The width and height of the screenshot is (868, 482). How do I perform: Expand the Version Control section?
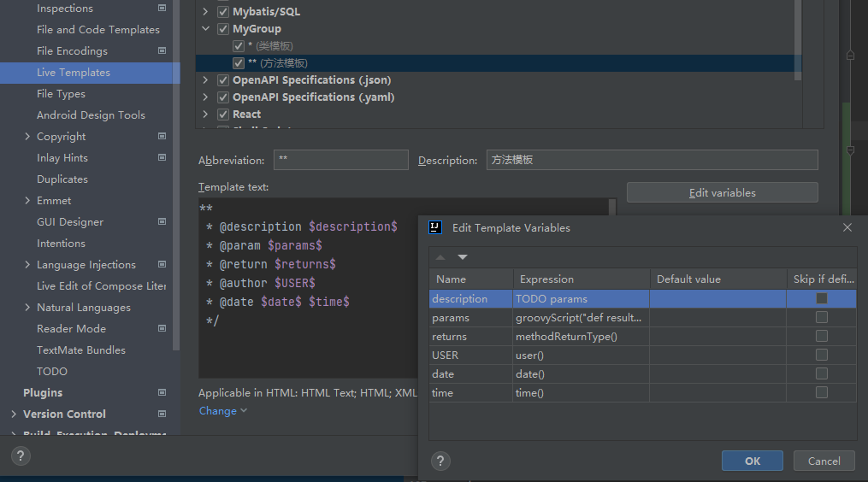pyautogui.click(x=14, y=414)
